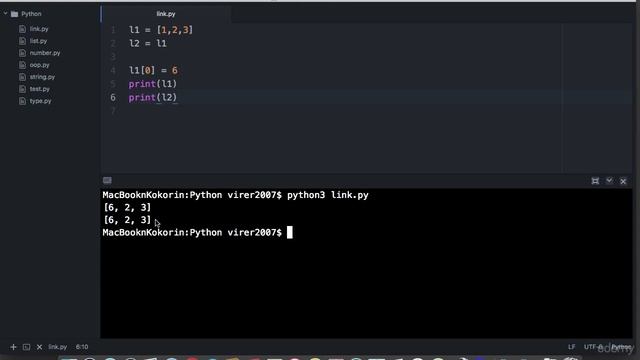Click line number 6 in gutter
This screenshot has height=360, width=640.
click(x=113, y=98)
